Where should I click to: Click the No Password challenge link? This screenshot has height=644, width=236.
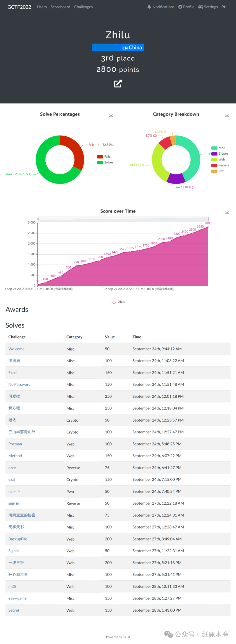point(19,385)
